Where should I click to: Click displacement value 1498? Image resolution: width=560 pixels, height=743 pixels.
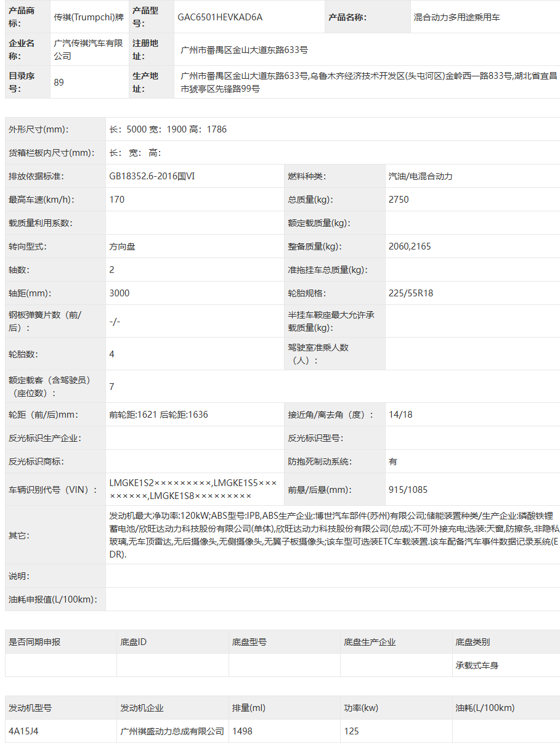tap(242, 731)
